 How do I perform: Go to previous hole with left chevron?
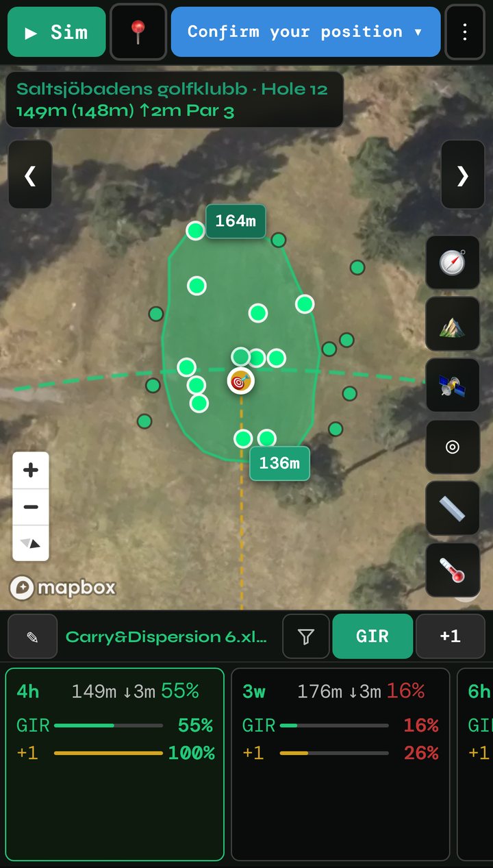[30, 175]
